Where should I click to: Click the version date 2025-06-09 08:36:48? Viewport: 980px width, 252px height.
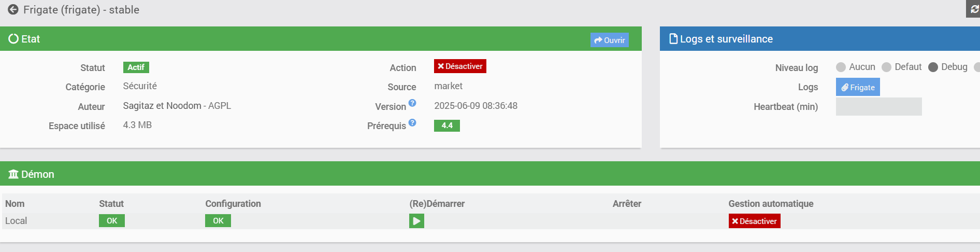475,106
